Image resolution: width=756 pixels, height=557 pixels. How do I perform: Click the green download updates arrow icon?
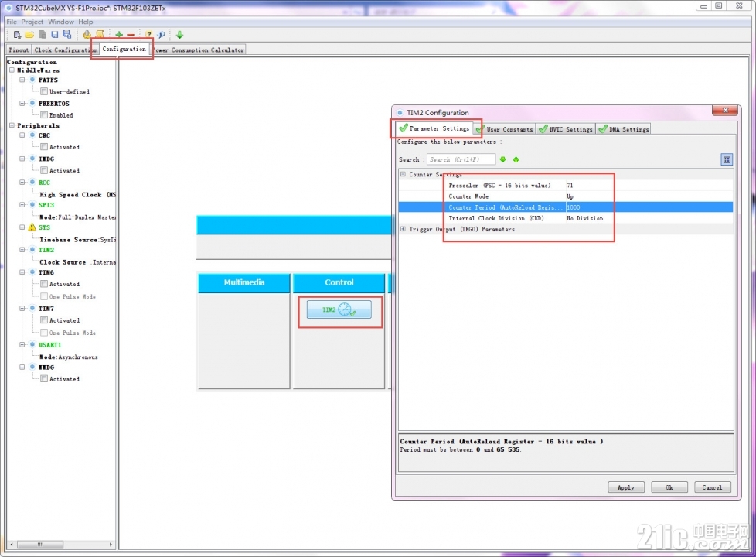tap(179, 35)
